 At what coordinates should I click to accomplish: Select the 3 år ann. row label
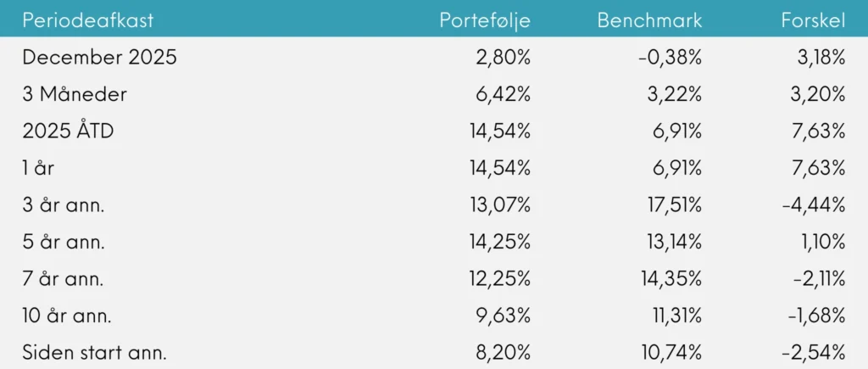click(64, 204)
